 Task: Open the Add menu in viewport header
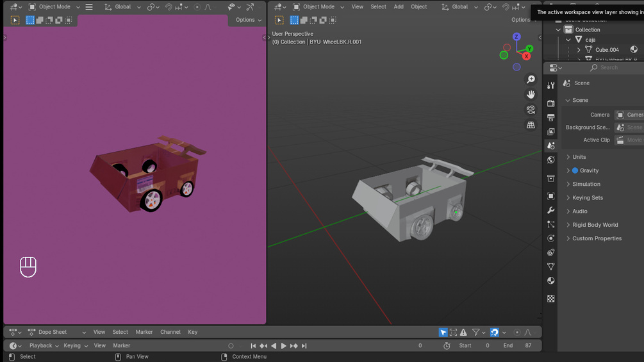tap(399, 6)
